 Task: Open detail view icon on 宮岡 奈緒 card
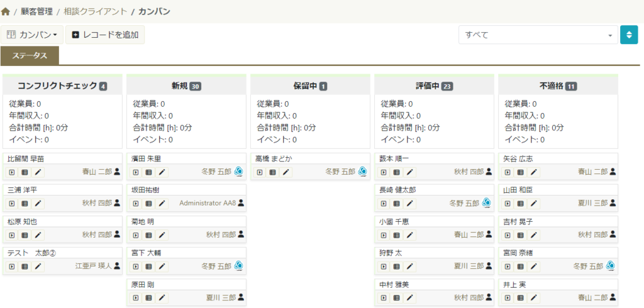pos(520,266)
